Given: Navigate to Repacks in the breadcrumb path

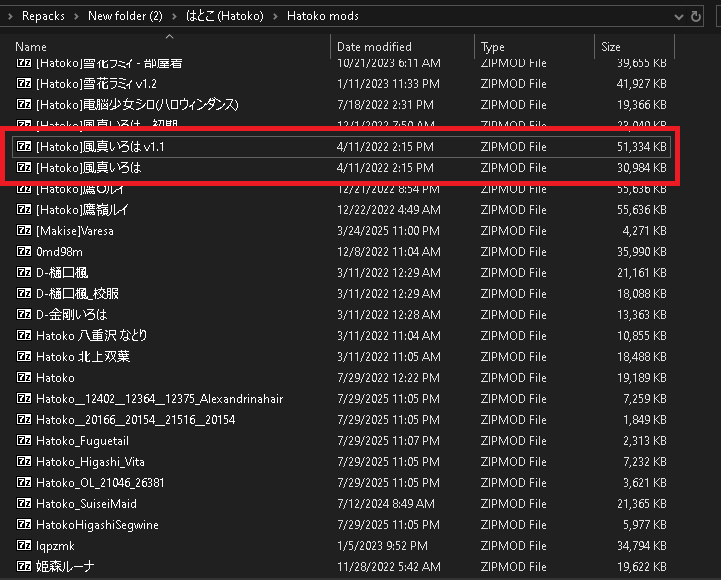Looking at the screenshot, I should (x=43, y=16).
